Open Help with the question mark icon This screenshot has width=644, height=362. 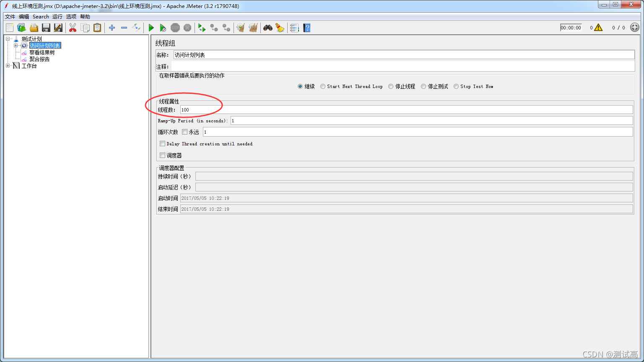[307, 28]
